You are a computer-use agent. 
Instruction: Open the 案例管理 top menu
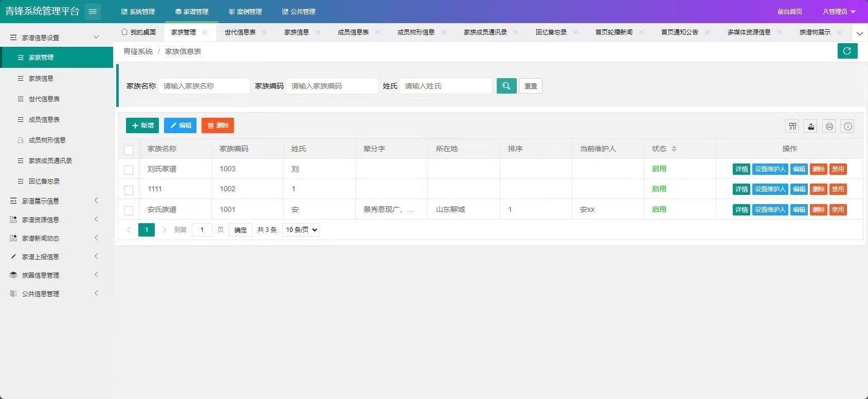coord(245,11)
